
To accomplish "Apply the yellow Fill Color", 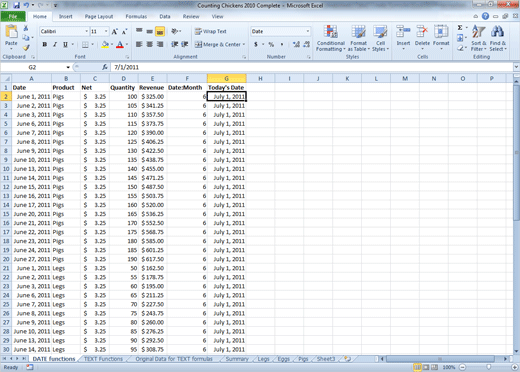I will [x=105, y=44].
